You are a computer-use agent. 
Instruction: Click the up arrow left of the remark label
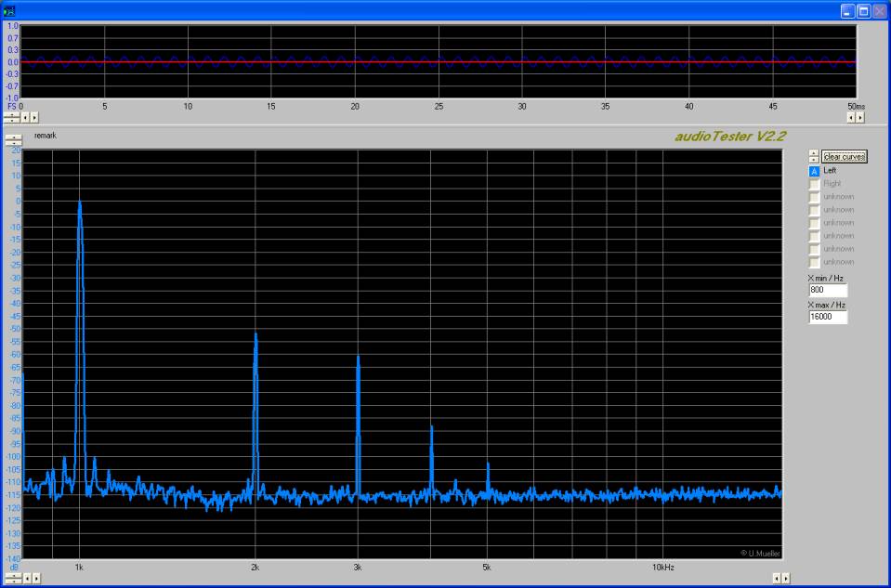(x=13, y=137)
